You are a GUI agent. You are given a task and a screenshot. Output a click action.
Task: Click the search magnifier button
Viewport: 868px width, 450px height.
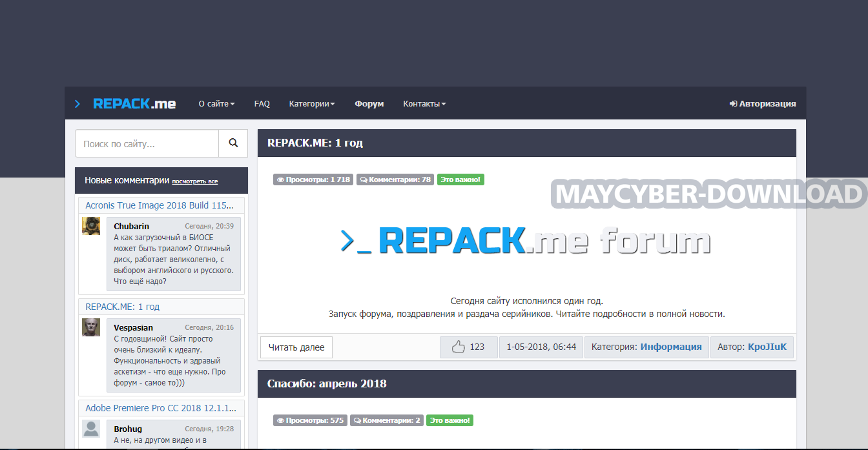tap(233, 143)
